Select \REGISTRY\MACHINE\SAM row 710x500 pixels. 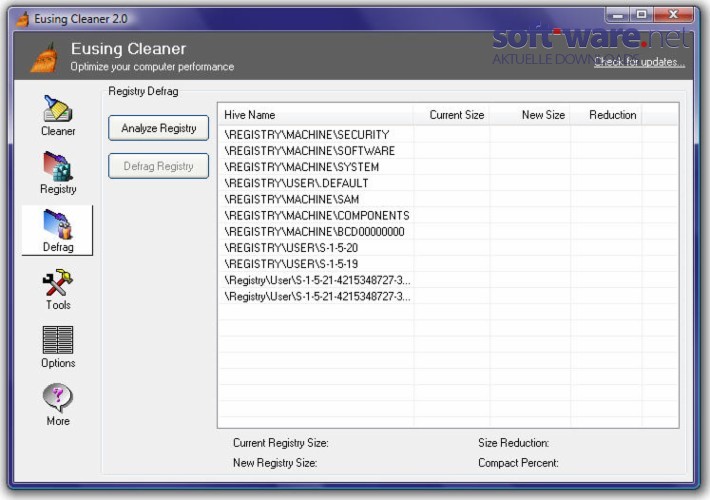click(x=448, y=199)
